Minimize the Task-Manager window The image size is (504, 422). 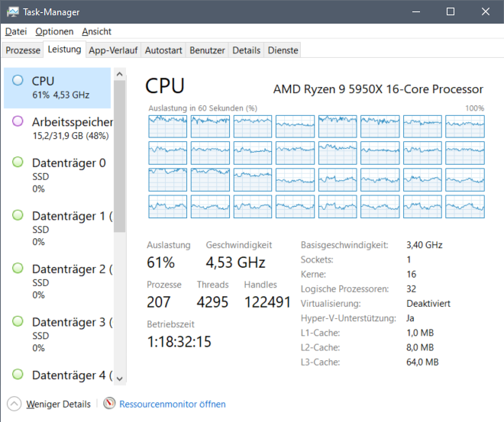416,12
